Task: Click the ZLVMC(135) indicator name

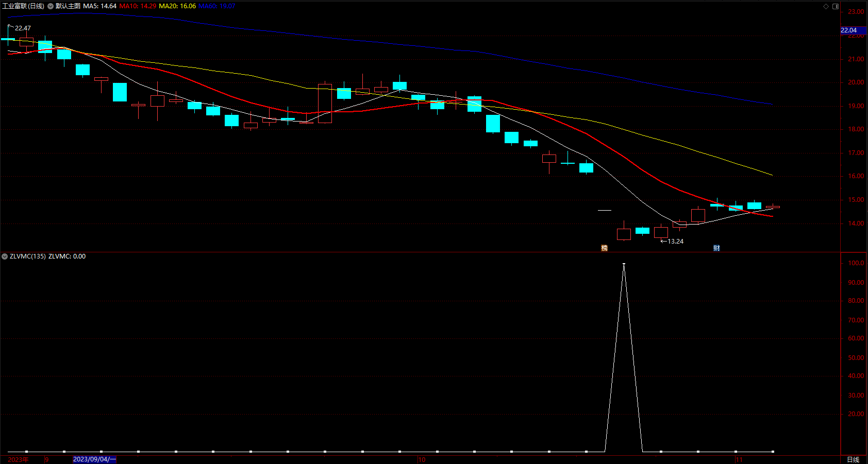Action: (28, 256)
